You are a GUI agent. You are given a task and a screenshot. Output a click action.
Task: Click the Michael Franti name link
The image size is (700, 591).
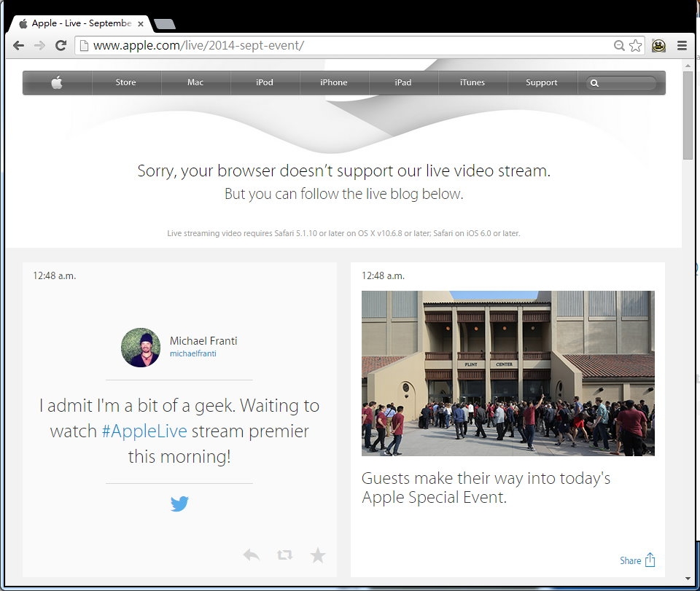(x=203, y=341)
